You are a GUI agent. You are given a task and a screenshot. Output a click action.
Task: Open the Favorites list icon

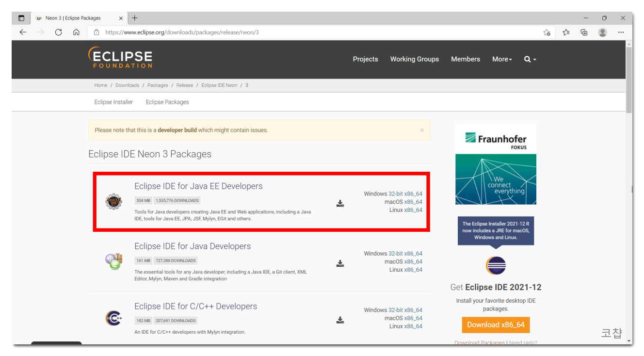[566, 32]
